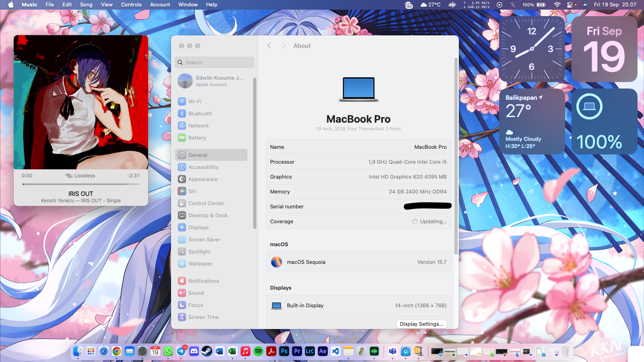Open the Trash in the Dock
The height and width of the screenshot is (362, 644).
pos(566,351)
